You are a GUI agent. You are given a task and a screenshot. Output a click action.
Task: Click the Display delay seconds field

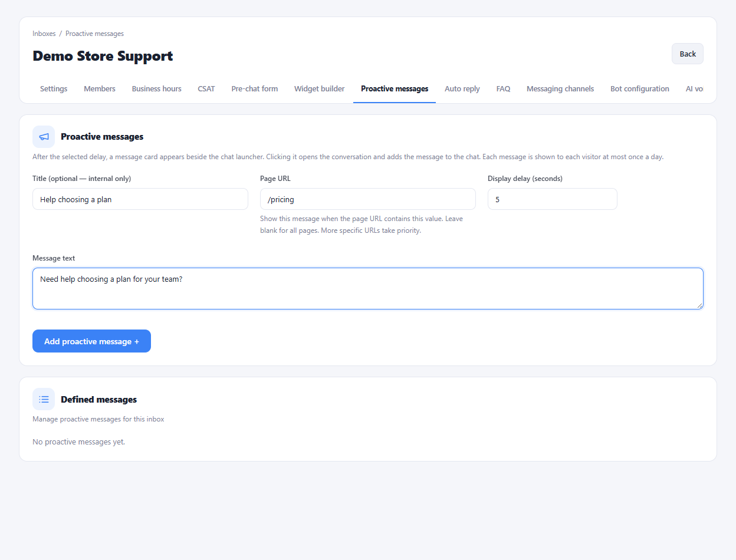[x=553, y=199]
